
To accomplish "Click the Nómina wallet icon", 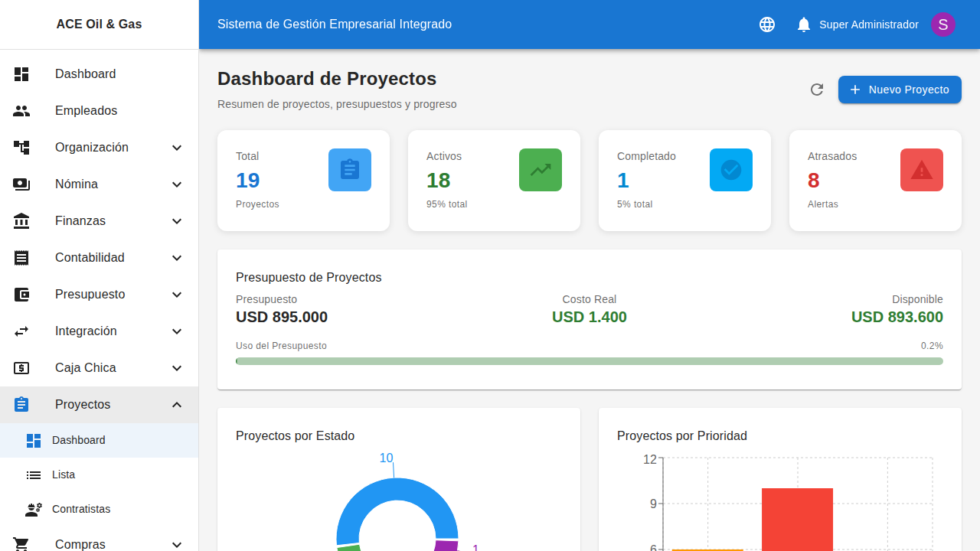I will coord(21,184).
